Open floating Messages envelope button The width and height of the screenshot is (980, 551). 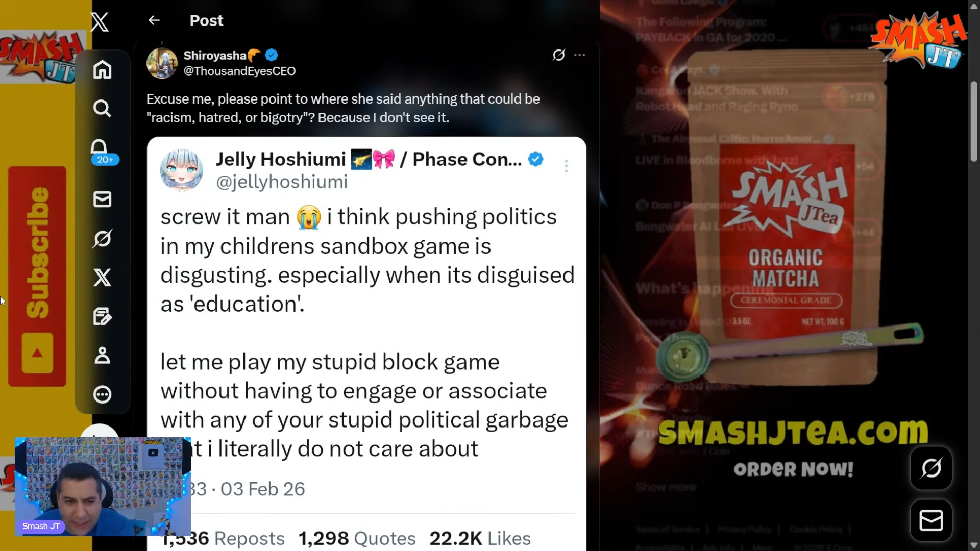tap(931, 520)
